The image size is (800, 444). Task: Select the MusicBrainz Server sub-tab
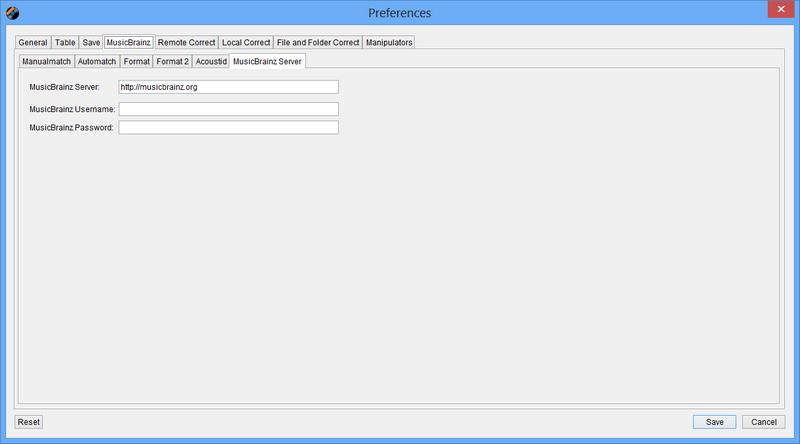click(x=267, y=61)
